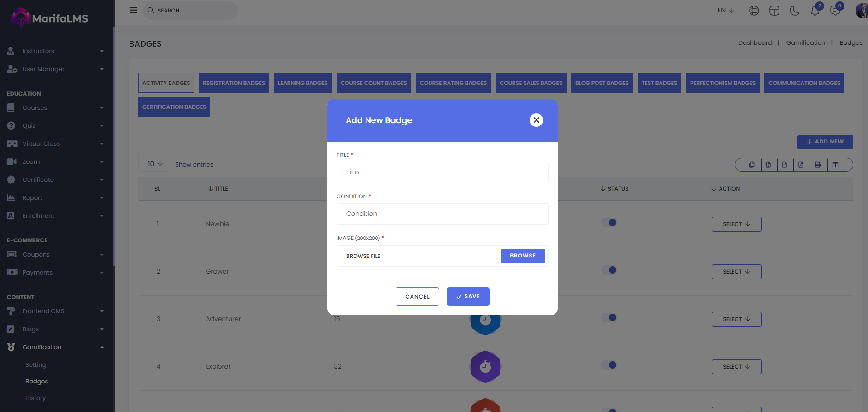Viewport: 868px width, 412px height.
Task: Toggle dark mode with the moon icon
Action: [794, 11]
